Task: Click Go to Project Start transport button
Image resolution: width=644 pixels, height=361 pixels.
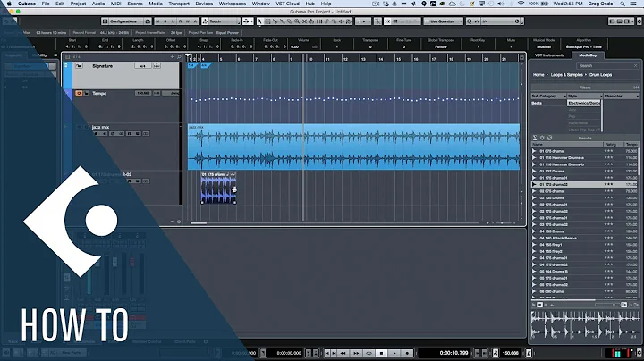Action: (x=327, y=353)
